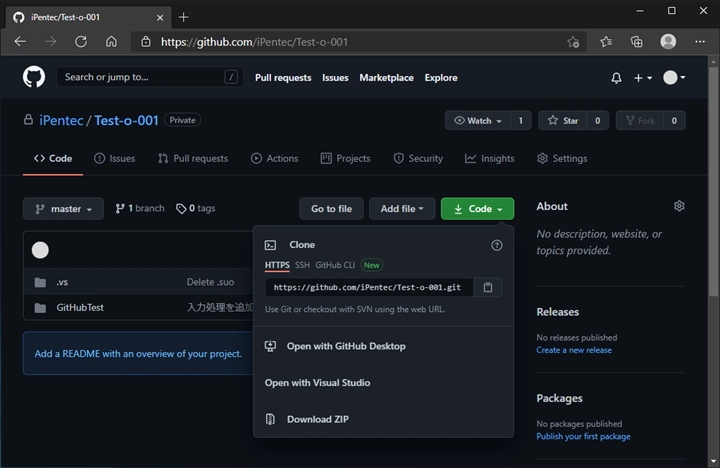The image size is (720, 468).
Task: Select the SSH clone tab
Action: pyautogui.click(x=302, y=265)
